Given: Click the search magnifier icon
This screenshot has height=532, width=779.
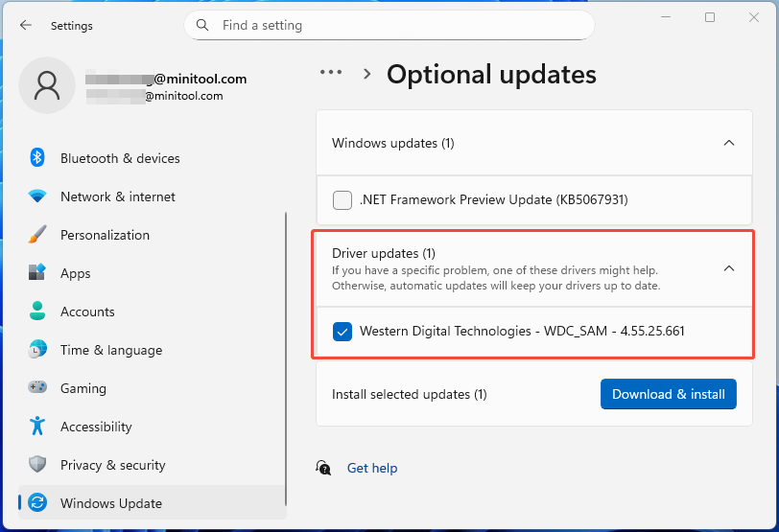Looking at the screenshot, I should click(x=202, y=25).
